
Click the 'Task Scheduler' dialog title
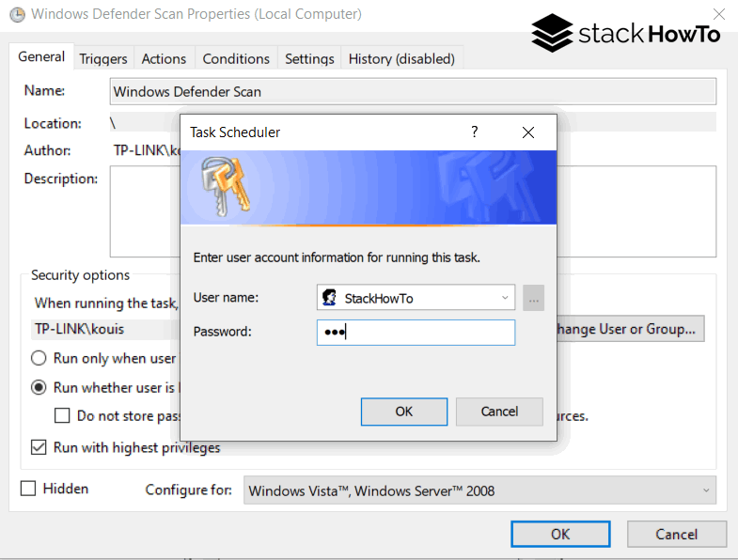pos(235,132)
